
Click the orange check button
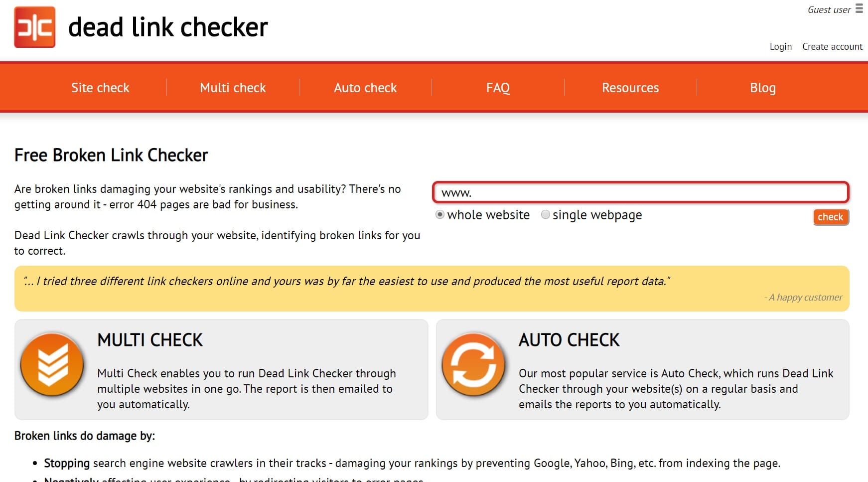[x=831, y=217]
